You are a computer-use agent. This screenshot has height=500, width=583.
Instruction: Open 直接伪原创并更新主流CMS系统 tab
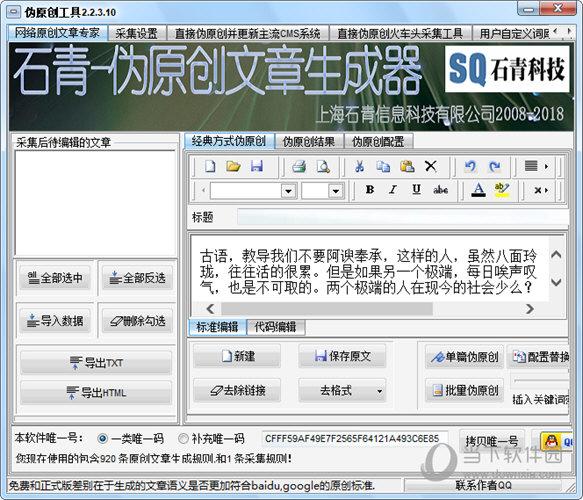pos(248,34)
